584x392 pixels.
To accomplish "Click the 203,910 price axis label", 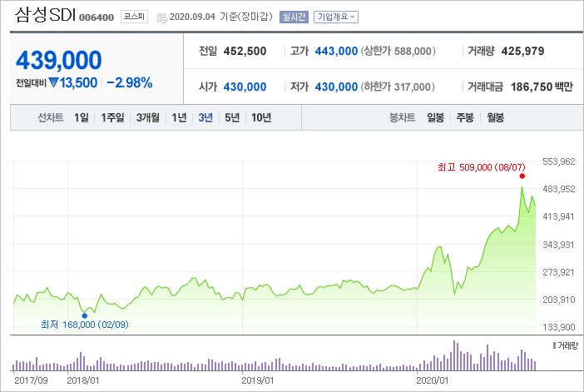I will click(x=559, y=300).
